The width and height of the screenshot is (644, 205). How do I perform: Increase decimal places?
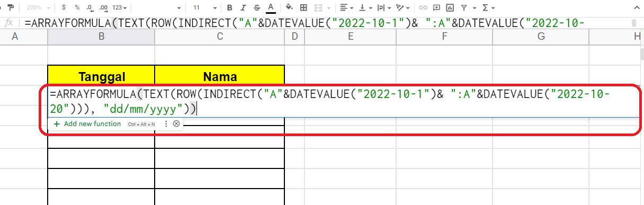[x=104, y=8]
